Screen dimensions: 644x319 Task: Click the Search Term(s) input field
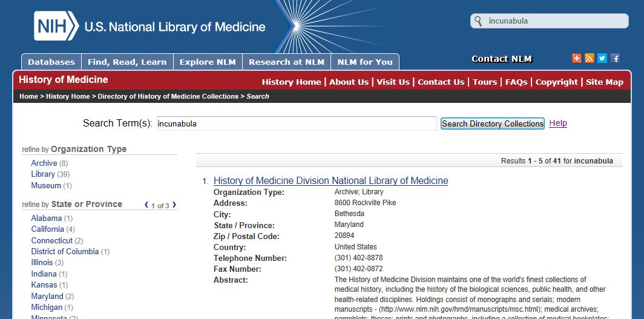(297, 123)
